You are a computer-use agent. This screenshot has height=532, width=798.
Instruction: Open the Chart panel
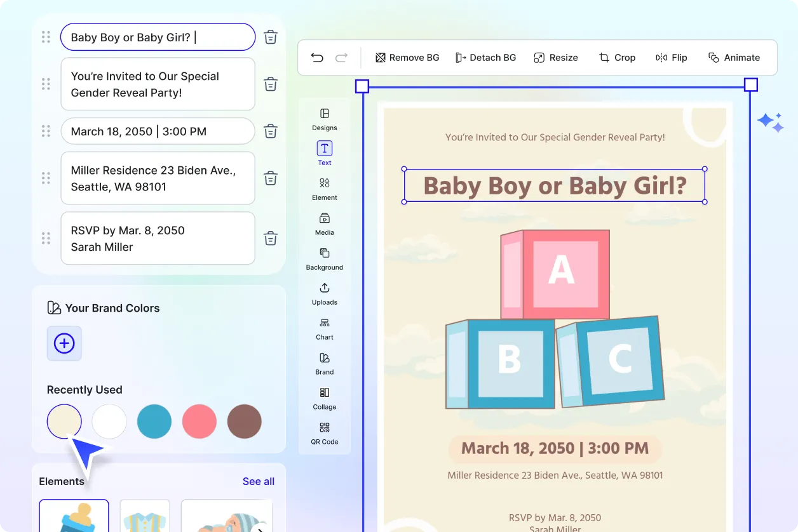(324, 328)
